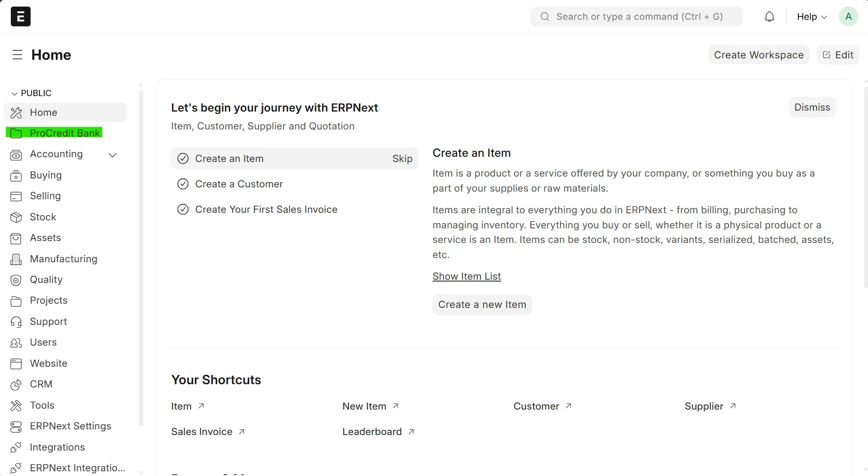Click Create Workspace button

759,55
